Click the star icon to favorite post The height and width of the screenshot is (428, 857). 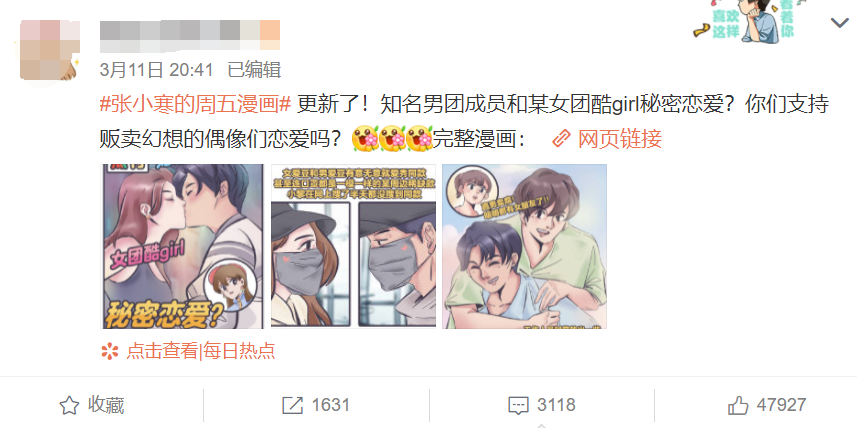[69, 405]
